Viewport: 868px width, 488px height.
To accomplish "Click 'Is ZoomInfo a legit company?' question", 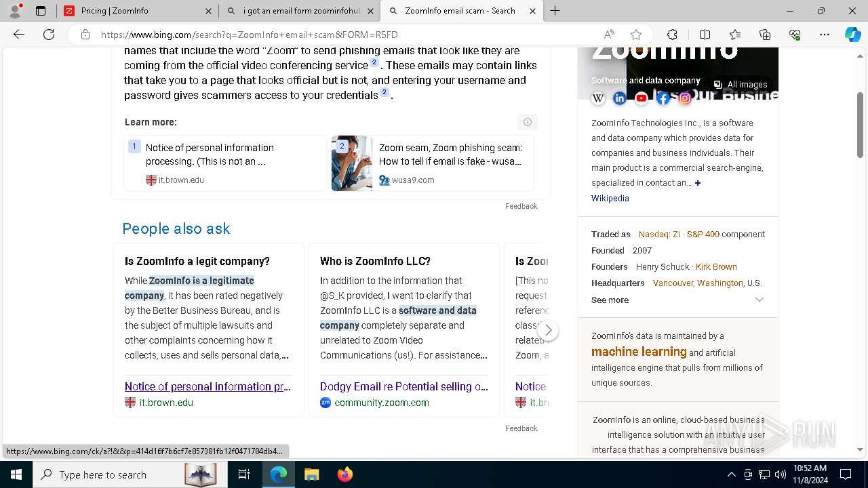I will pyautogui.click(x=197, y=262).
